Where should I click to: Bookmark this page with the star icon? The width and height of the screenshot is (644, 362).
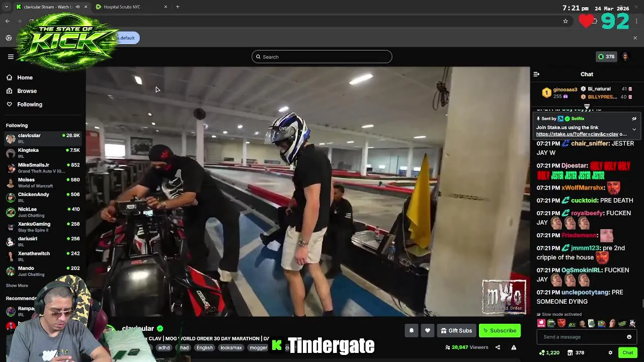(566, 21)
